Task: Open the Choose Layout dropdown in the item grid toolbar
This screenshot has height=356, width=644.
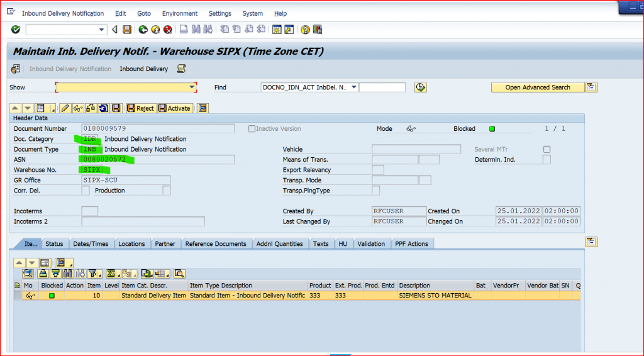Action: [163, 274]
